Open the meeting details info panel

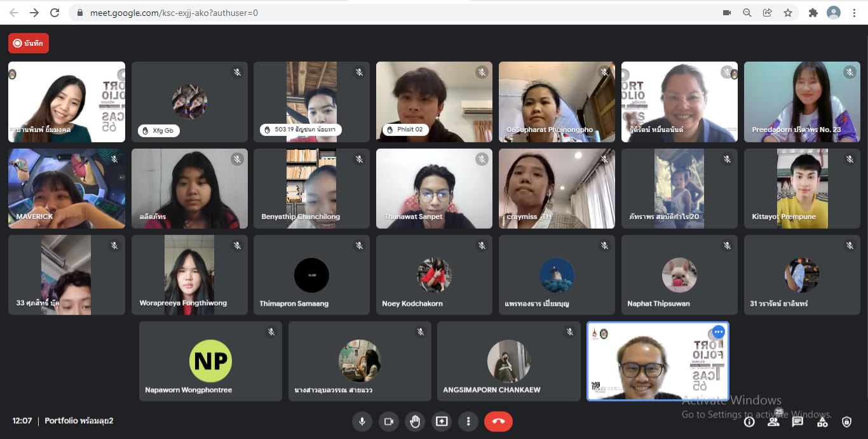pyautogui.click(x=749, y=421)
